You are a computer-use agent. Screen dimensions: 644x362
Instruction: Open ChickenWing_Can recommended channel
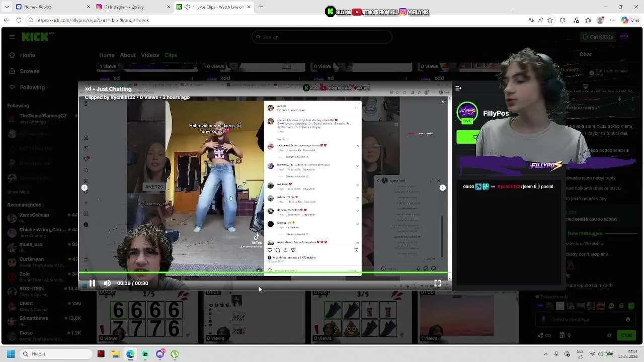[x=43, y=232]
